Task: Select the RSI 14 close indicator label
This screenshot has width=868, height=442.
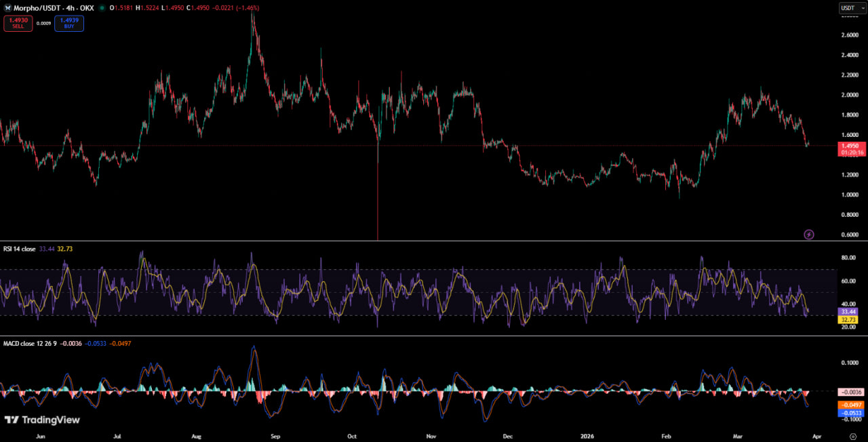Action: [18, 249]
